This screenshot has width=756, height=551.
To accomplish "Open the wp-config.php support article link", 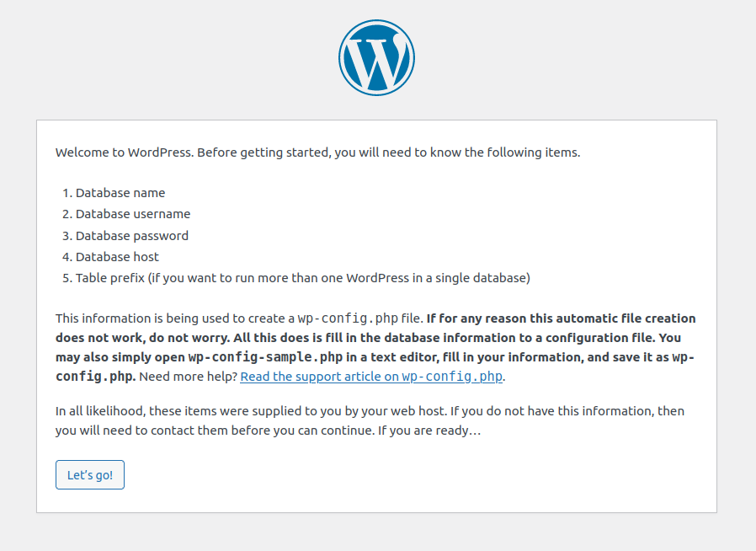I will tap(372, 377).
